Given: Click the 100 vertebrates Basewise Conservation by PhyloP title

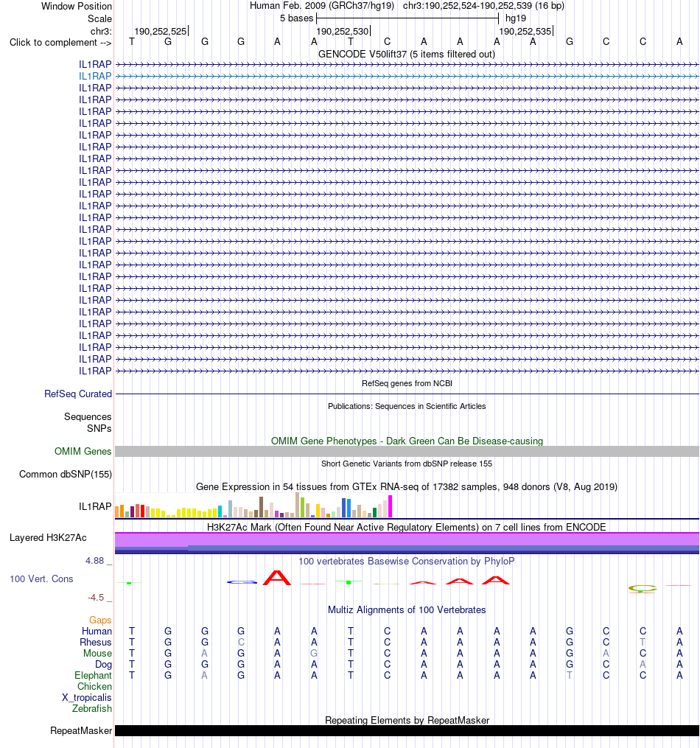Looking at the screenshot, I should tap(406, 561).
